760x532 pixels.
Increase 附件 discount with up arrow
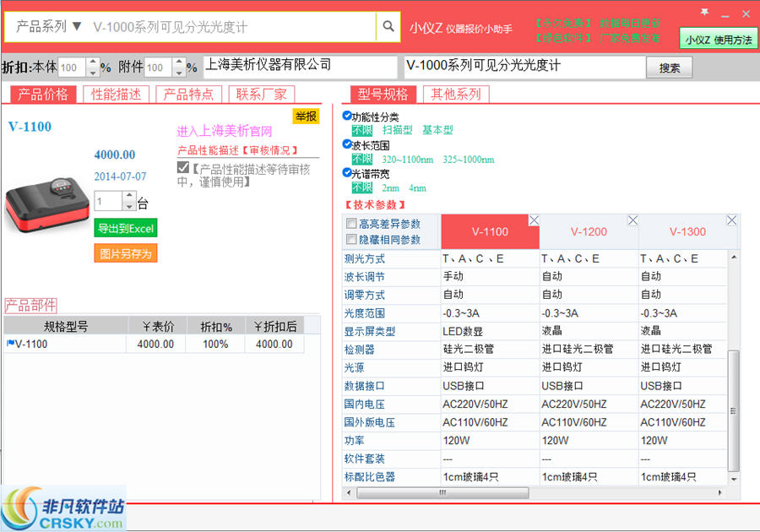tap(179, 62)
